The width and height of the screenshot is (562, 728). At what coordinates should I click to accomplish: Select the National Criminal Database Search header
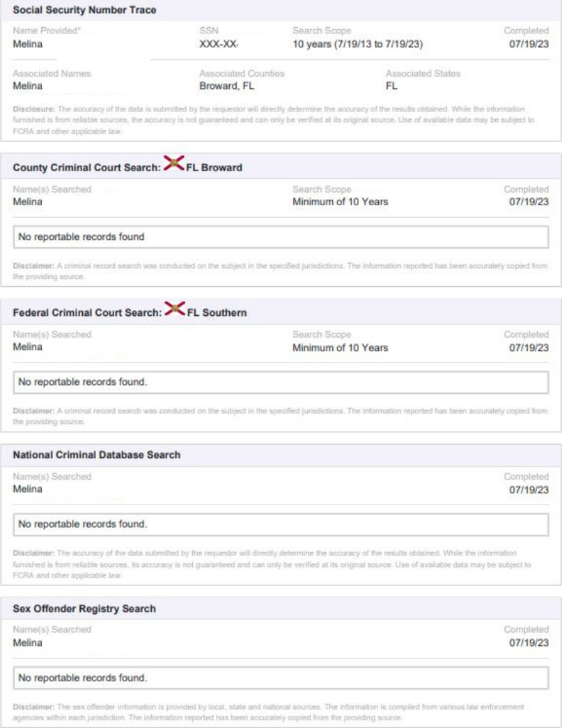(97, 455)
